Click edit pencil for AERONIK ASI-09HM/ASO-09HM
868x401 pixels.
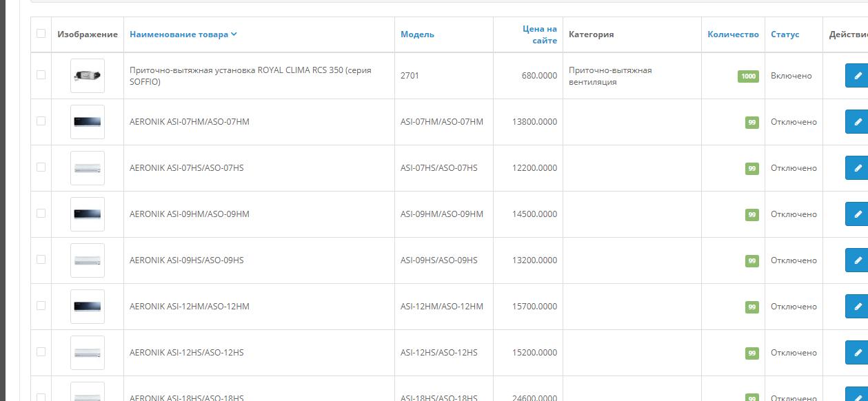tap(857, 214)
